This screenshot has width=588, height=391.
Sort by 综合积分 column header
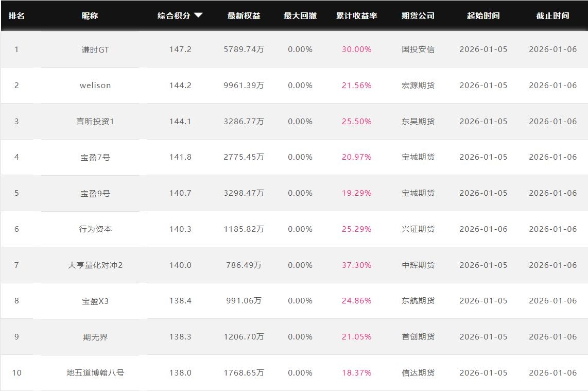tap(174, 15)
